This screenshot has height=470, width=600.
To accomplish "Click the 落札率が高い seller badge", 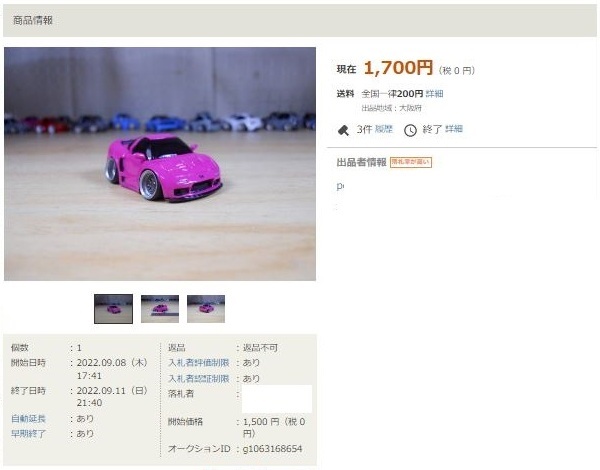I will 411,162.
